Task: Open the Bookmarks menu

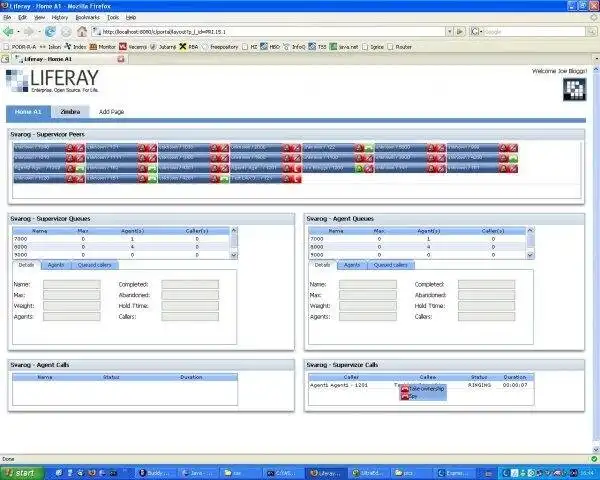Action: 87,18
